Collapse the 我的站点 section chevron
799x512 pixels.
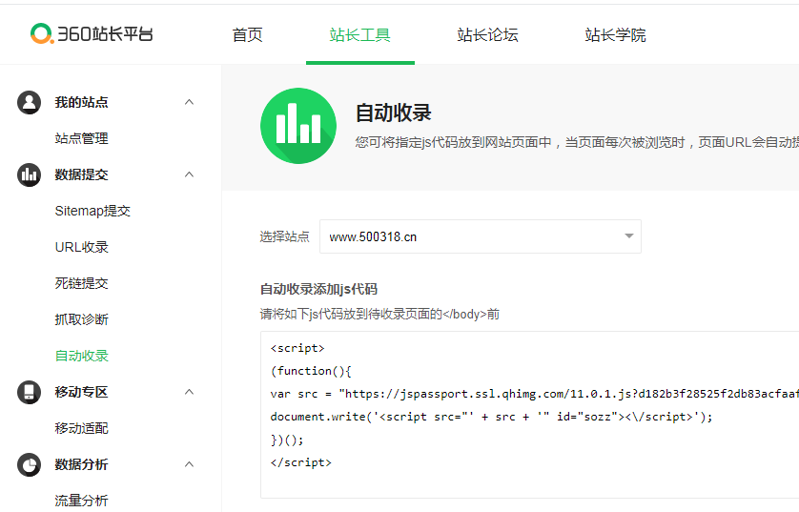pyautogui.click(x=189, y=102)
